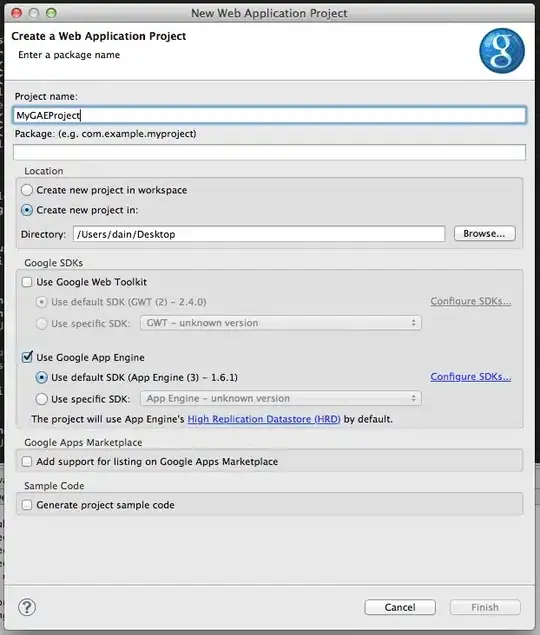Click the Google logo icon in header
Image resolution: width=540 pixels, height=635 pixels.
click(502, 51)
